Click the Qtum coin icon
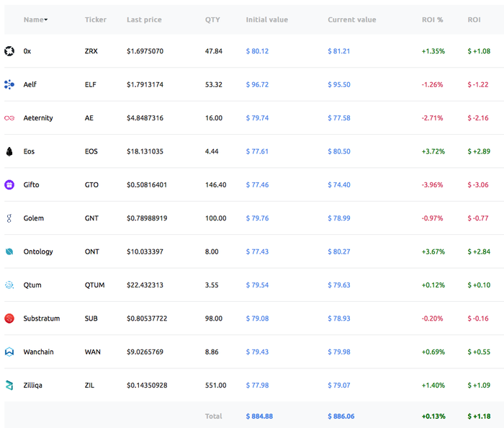504x428 pixels. coord(9,285)
